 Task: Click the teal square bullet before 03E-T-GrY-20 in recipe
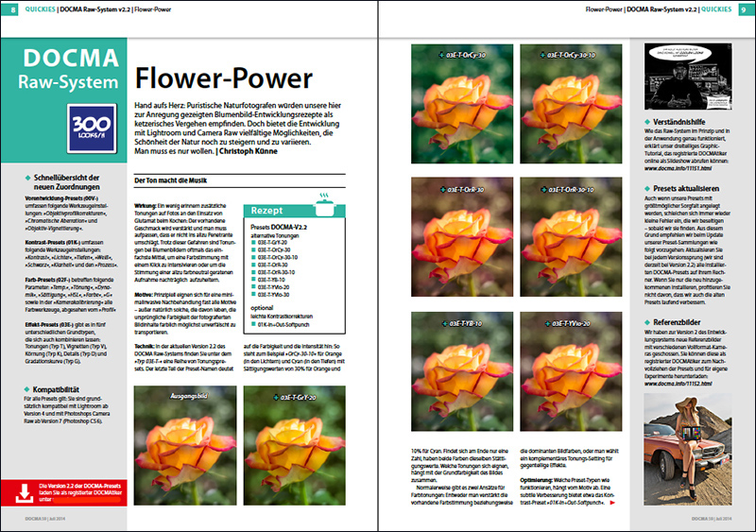(x=253, y=243)
